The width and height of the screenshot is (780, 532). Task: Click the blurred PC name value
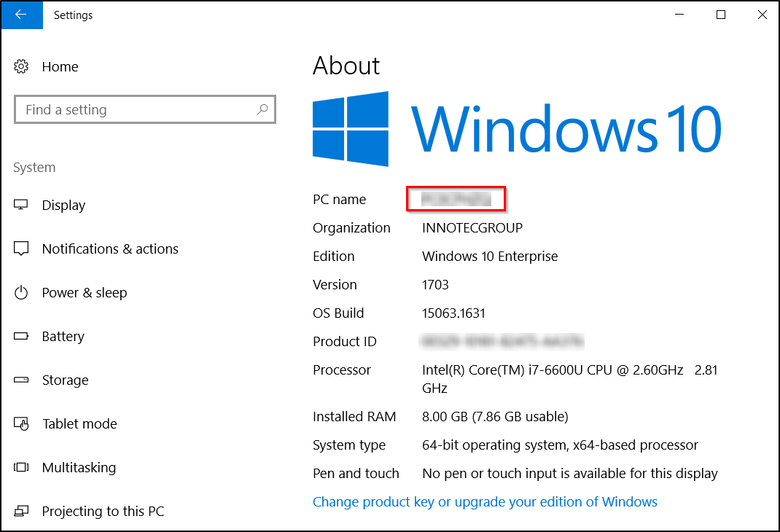click(456, 199)
